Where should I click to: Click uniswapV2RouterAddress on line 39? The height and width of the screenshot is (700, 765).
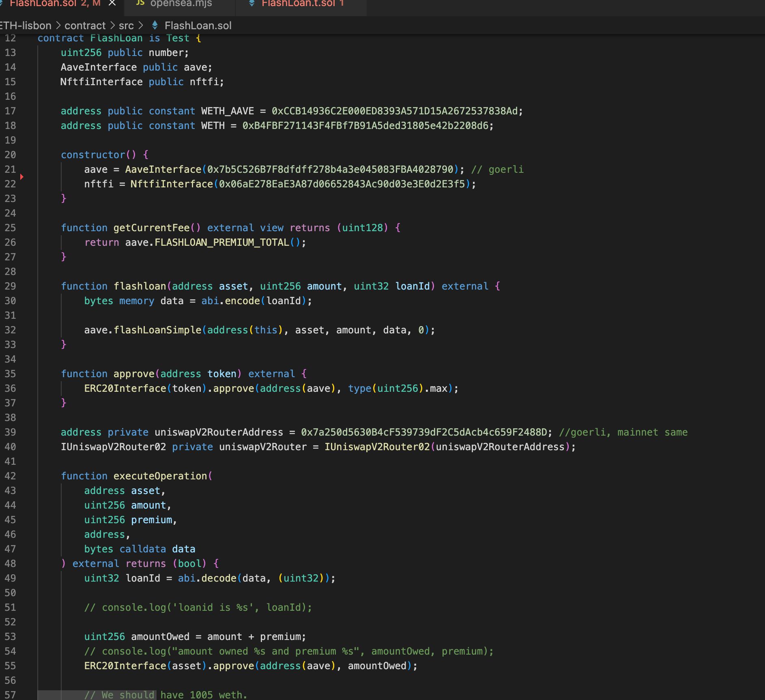219,432
